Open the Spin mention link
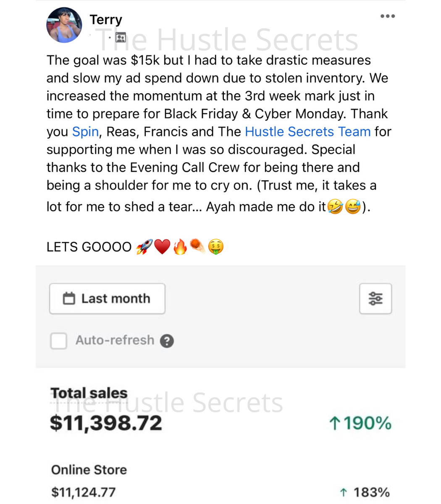Viewport: 441px width, 504px height. click(86, 132)
